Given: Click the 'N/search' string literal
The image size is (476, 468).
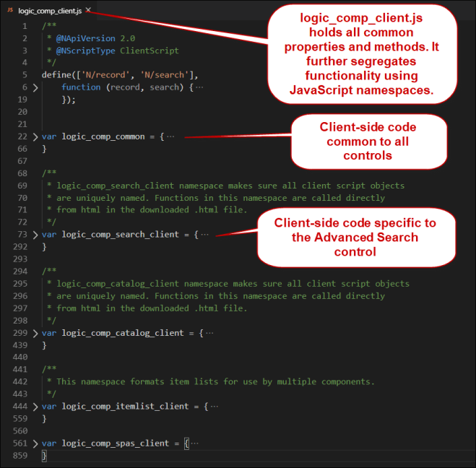Looking at the screenshot, I should [x=164, y=75].
